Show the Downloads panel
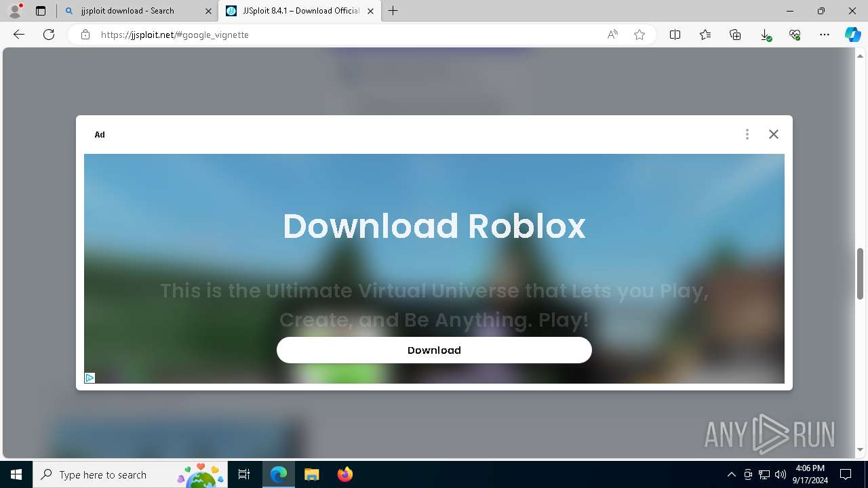Image resolution: width=868 pixels, height=488 pixels. point(765,35)
